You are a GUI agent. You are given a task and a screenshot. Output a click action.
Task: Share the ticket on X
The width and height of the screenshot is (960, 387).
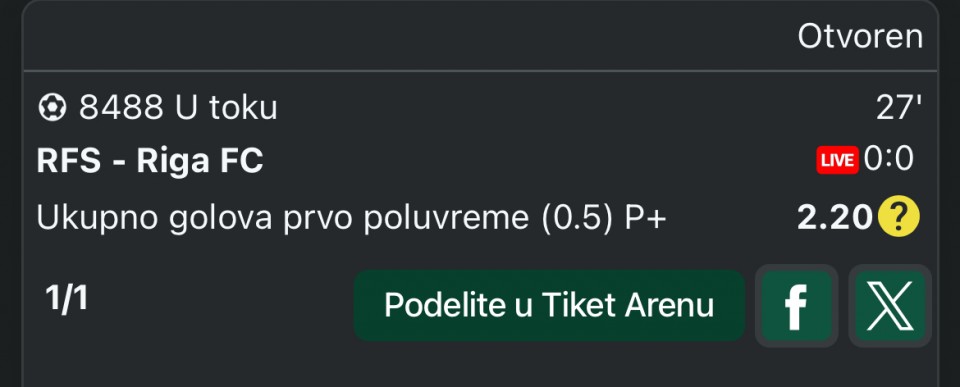tap(890, 306)
